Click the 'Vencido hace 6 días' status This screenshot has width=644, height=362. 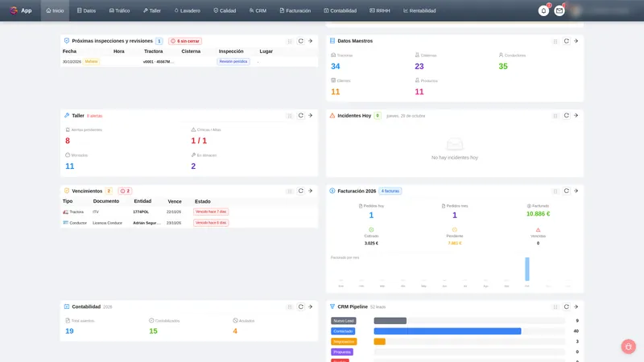[x=211, y=223]
